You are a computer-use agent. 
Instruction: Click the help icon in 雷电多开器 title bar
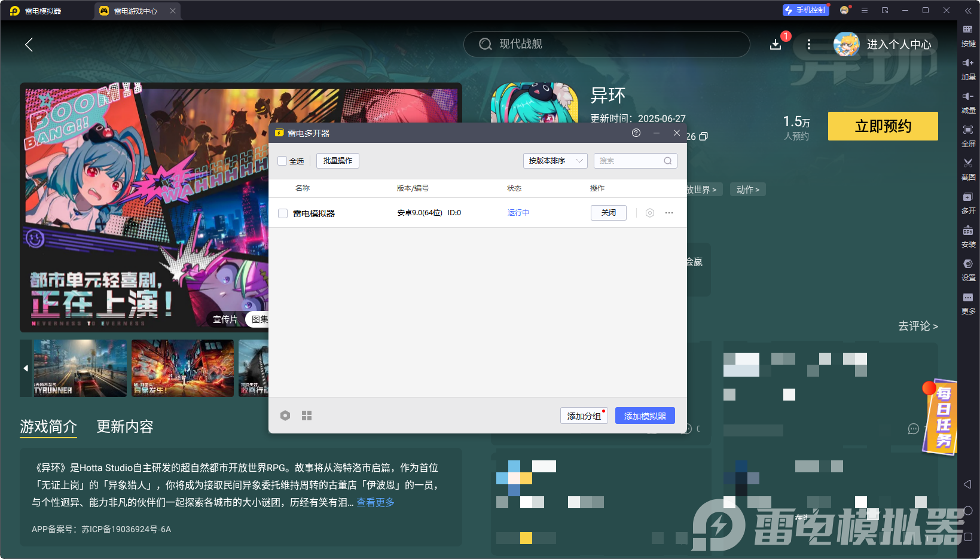pyautogui.click(x=636, y=133)
